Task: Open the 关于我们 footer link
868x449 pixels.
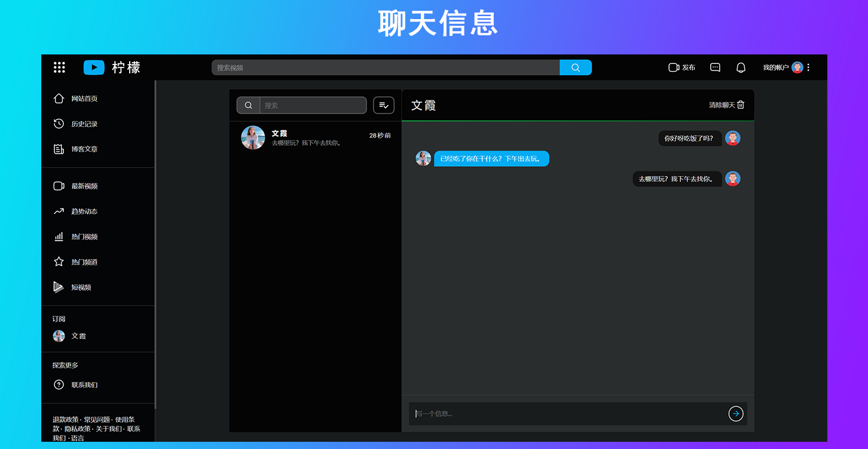Action: pyautogui.click(x=109, y=429)
